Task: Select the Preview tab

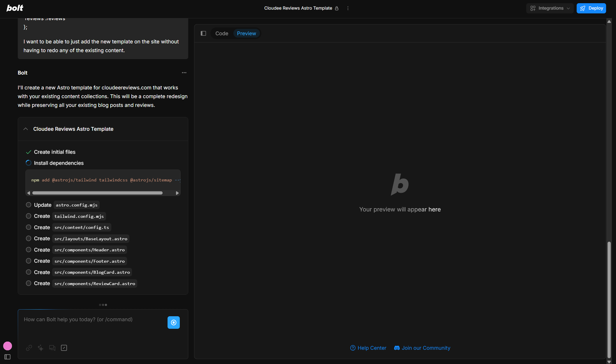Action: coord(246,33)
